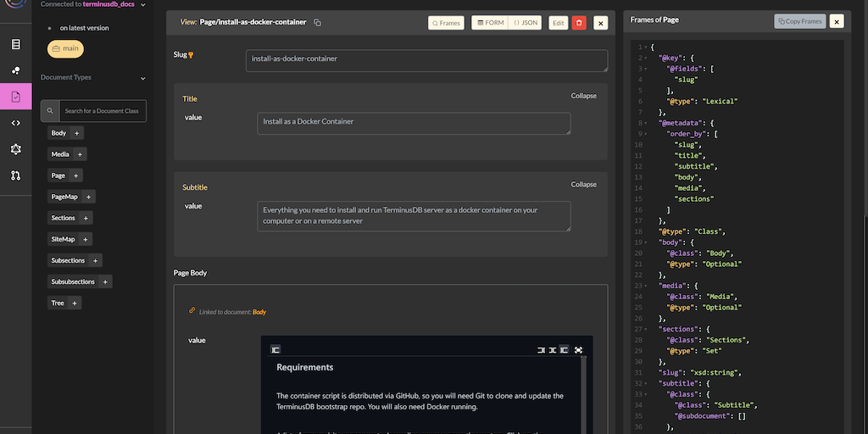The image size is (868, 434).
Task: Select the Body document type
Action: click(x=58, y=133)
